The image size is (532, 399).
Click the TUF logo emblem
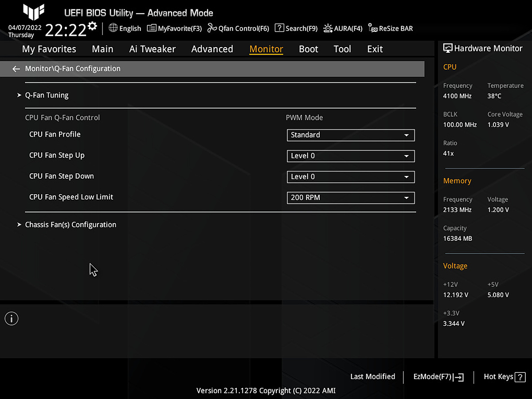tap(34, 12)
